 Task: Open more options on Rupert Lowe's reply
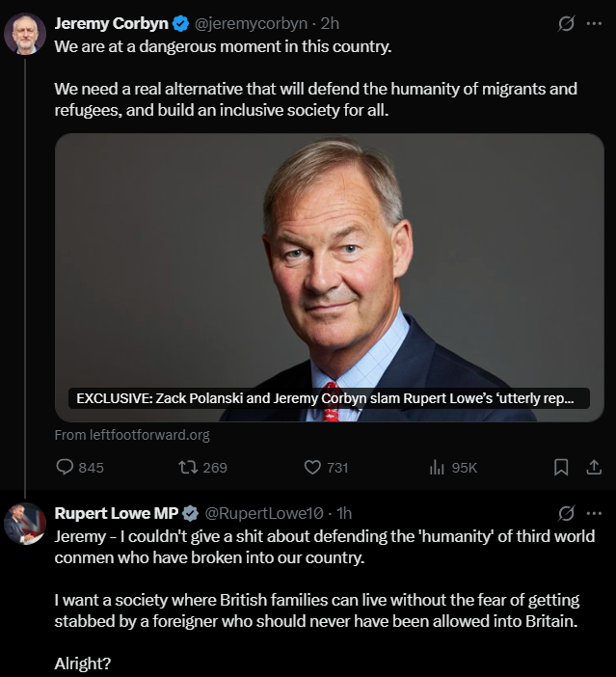click(594, 512)
